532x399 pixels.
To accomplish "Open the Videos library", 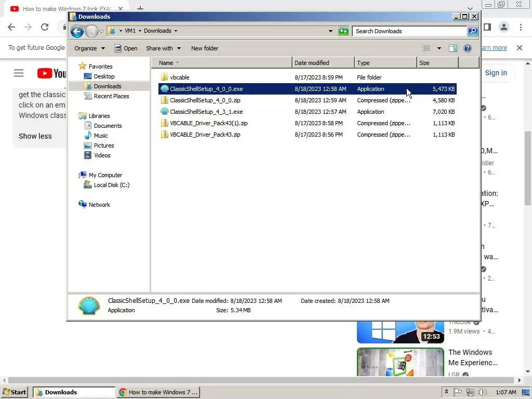I will (x=102, y=155).
